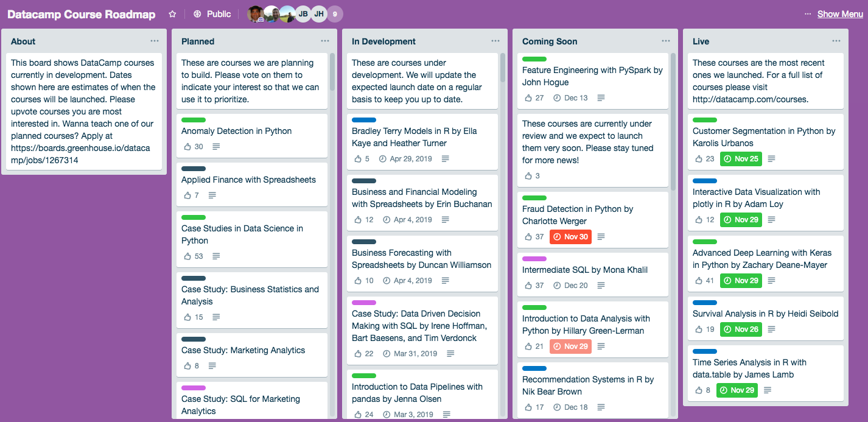Star the Datacamp Course Roadmap board
The height and width of the screenshot is (422, 868).
[172, 13]
